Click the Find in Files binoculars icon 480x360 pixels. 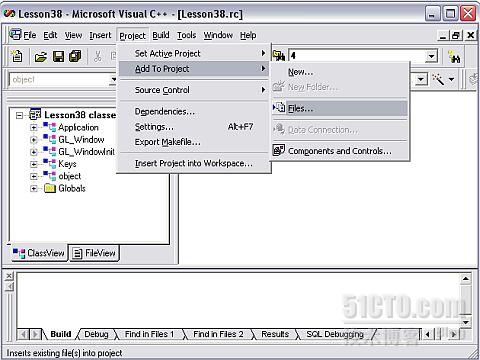click(279, 55)
